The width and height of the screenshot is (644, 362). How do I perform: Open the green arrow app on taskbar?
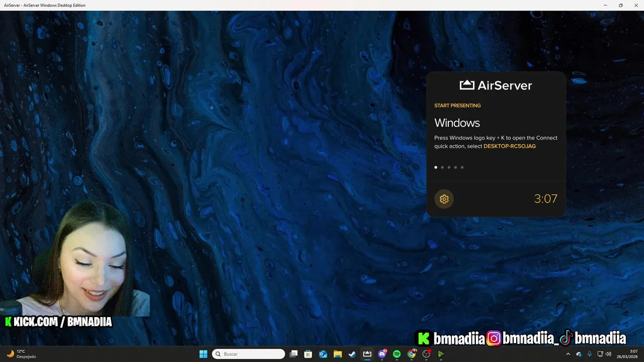[441, 354]
